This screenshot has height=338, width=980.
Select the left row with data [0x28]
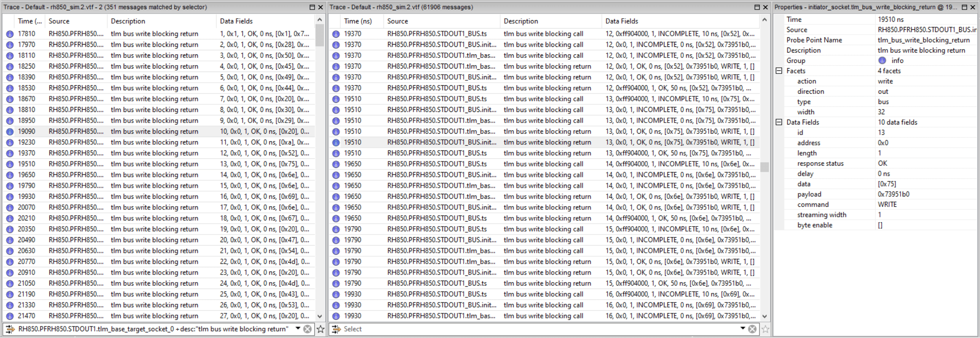(x=159, y=45)
